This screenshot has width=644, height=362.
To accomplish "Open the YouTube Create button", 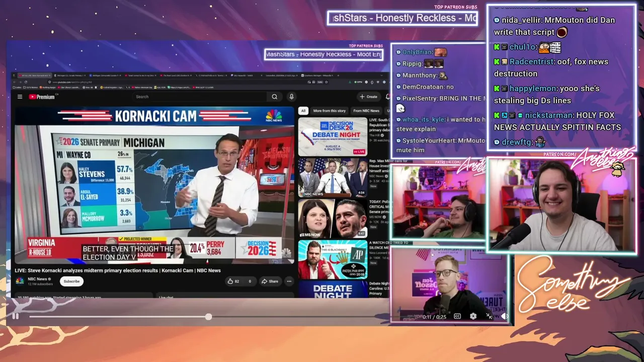I will click(368, 97).
